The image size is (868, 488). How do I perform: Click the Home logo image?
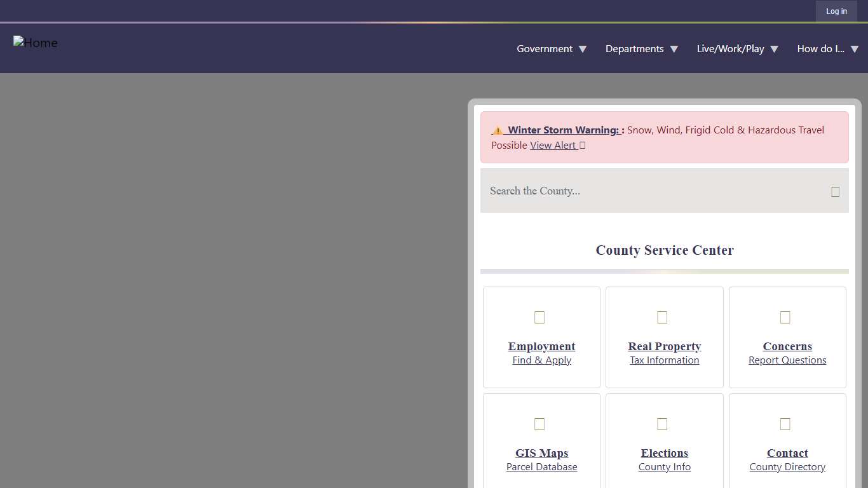pos(36,43)
